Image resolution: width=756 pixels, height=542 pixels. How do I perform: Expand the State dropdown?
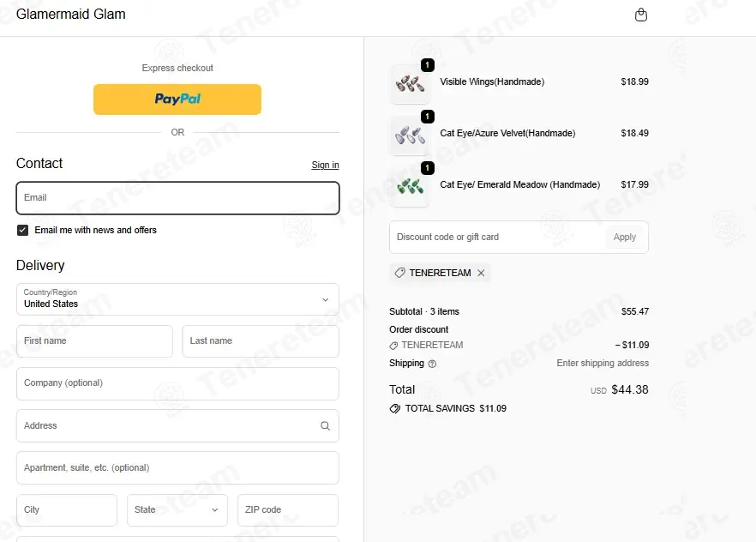(177, 510)
